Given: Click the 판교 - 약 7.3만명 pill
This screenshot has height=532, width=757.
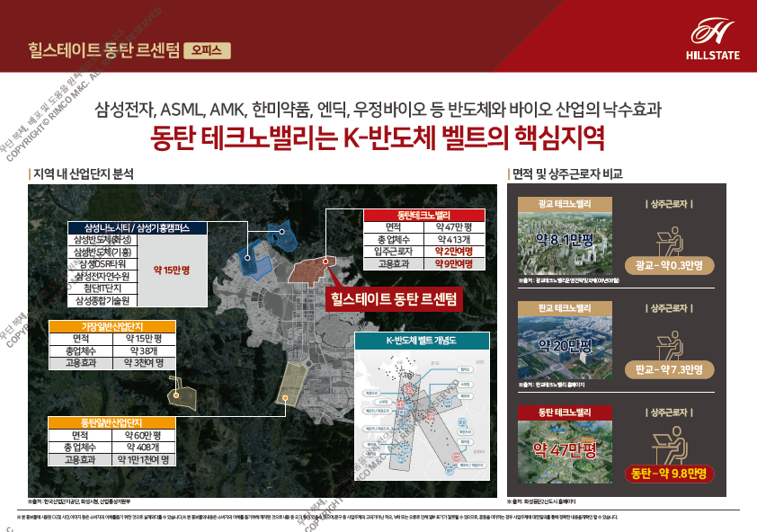Looking at the screenshot, I should [x=669, y=369].
